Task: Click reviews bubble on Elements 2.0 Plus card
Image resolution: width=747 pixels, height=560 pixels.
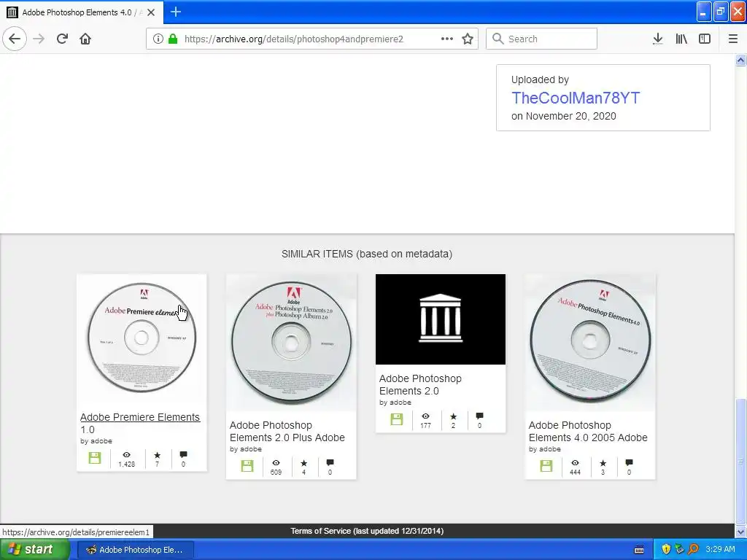Action: click(330, 462)
